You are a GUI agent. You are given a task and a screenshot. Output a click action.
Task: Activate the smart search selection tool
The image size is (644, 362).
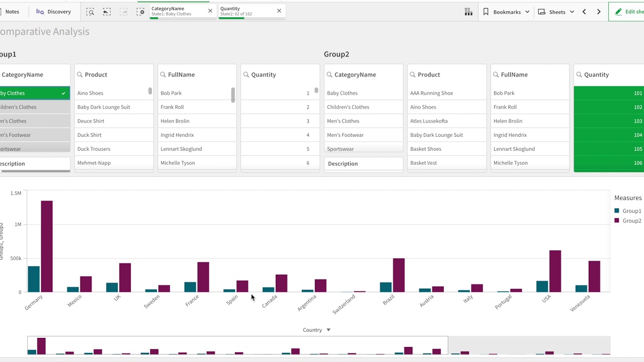(90, 12)
